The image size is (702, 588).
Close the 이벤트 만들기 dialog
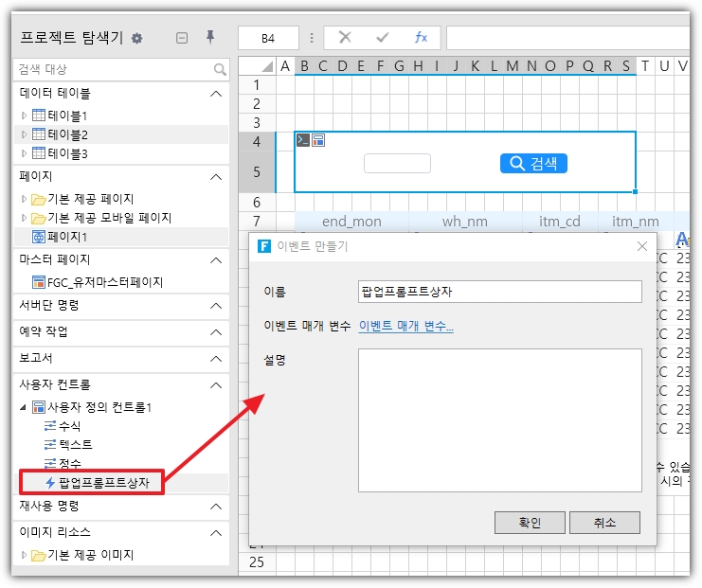[x=641, y=246]
